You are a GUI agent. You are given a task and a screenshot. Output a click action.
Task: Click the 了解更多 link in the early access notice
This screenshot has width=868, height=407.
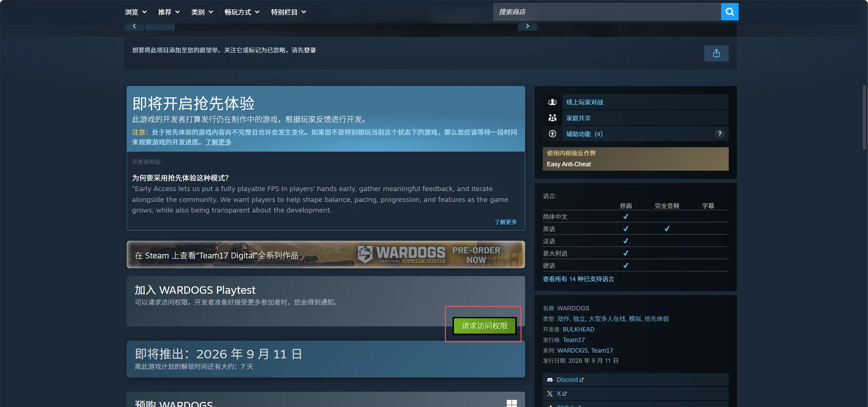click(x=218, y=142)
